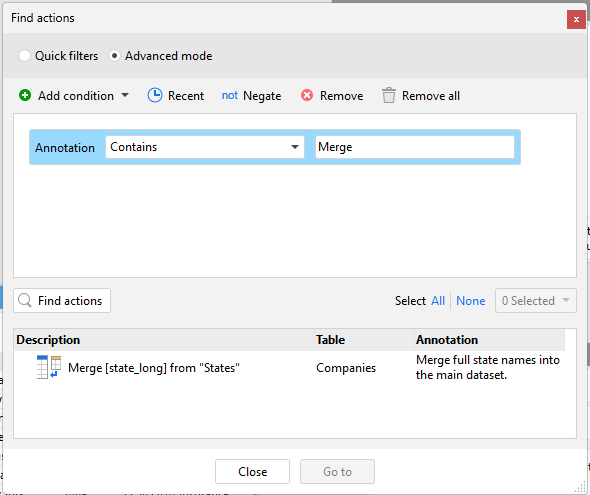Click the annotation text field containing Merge
Viewport: 590px width, 495px height.
pyautogui.click(x=415, y=147)
